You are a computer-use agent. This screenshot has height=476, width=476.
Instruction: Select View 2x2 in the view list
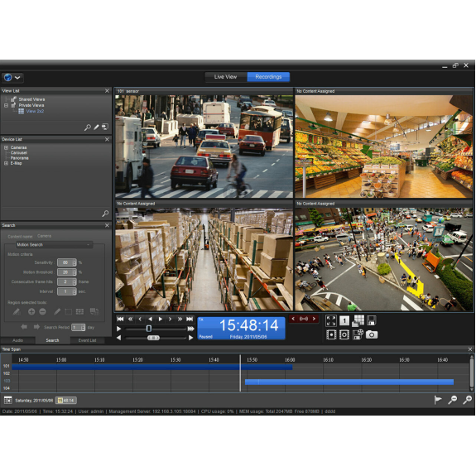[x=35, y=111]
